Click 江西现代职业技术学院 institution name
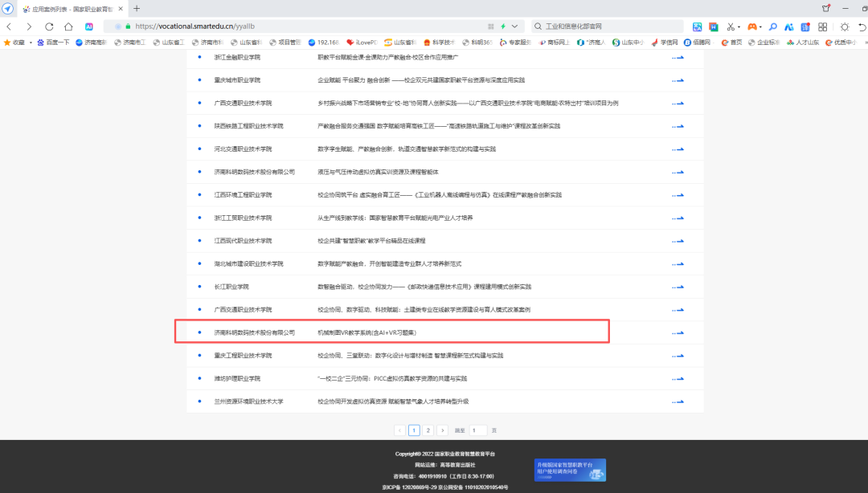Viewport: 868px width, 493px height. pyautogui.click(x=243, y=241)
